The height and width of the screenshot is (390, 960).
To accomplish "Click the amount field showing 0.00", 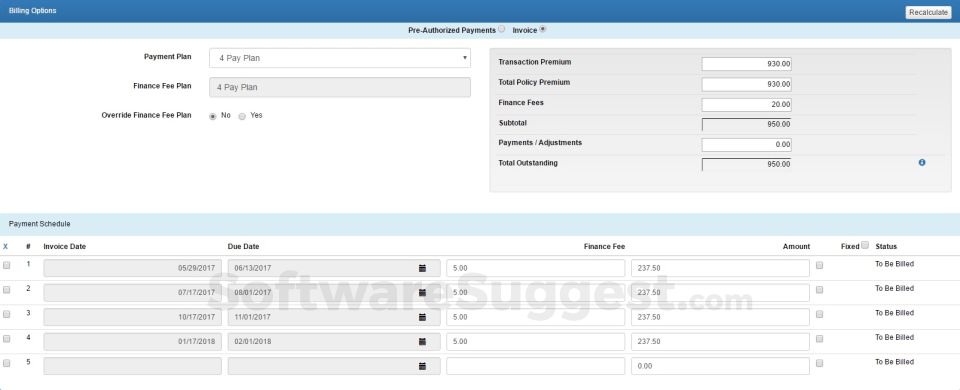I will 721,366.
